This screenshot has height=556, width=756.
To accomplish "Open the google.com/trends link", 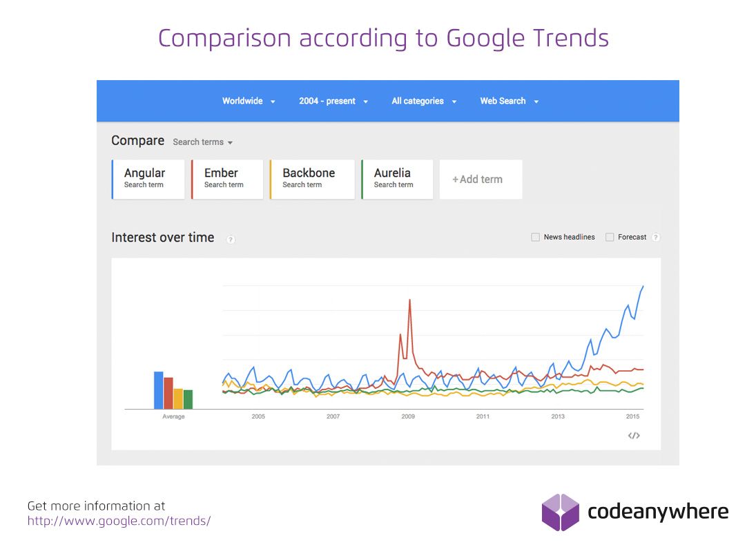I will click(x=119, y=521).
